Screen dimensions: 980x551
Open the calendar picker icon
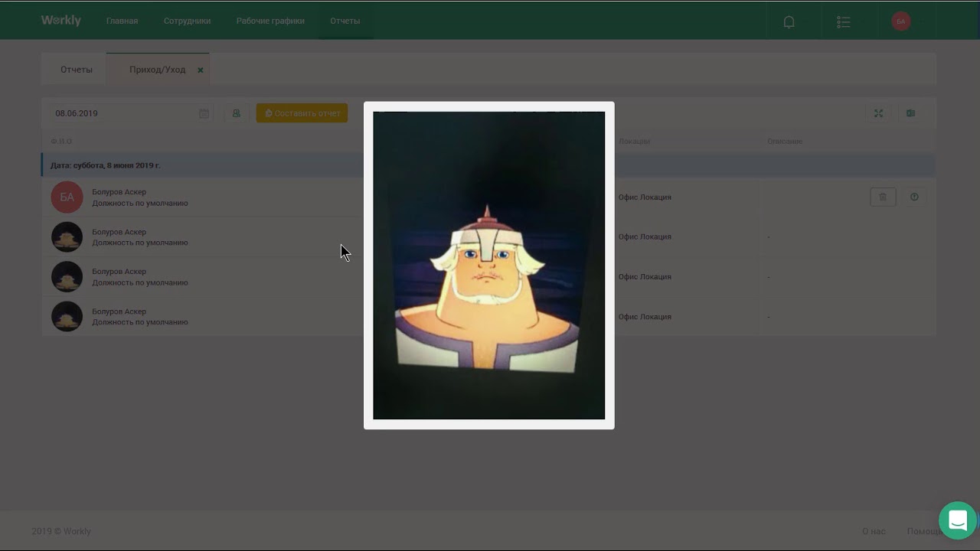click(204, 113)
